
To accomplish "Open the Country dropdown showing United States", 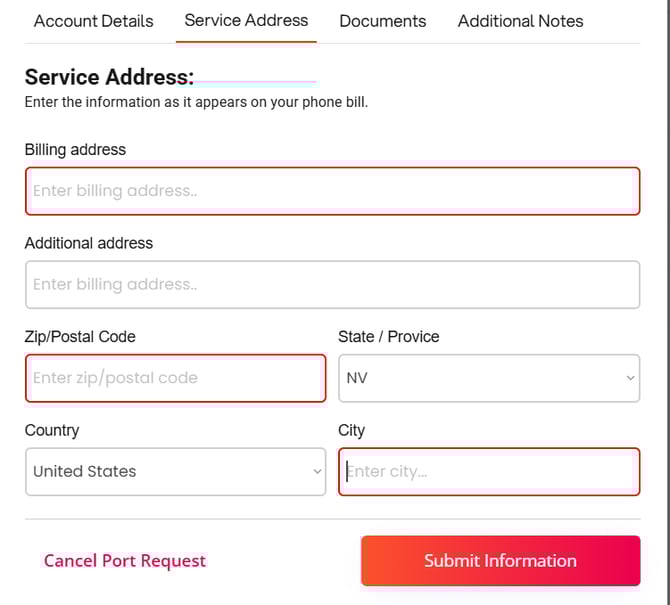I will click(x=176, y=472).
